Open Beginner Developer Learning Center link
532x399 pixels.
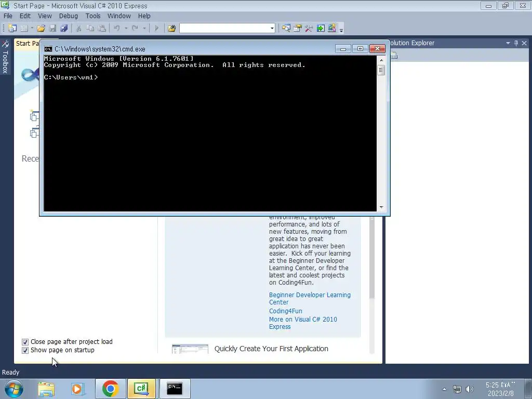[310, 299]
